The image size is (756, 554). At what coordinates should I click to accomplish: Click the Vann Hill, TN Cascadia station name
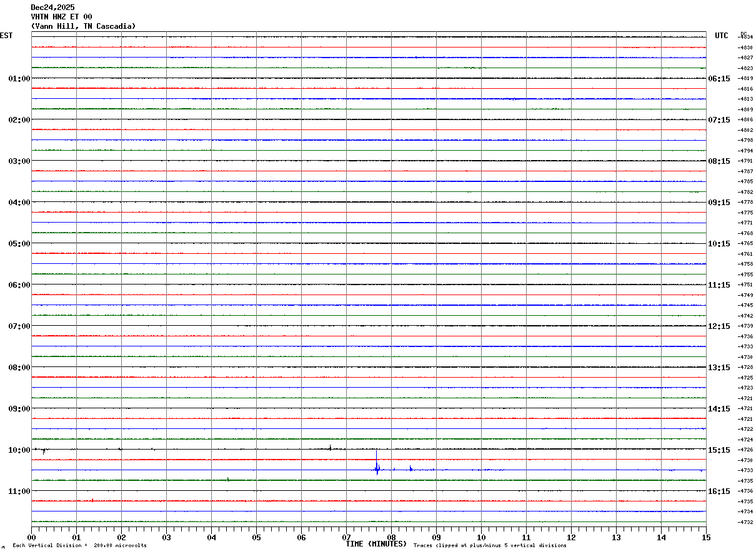click(x=83, y=26)
